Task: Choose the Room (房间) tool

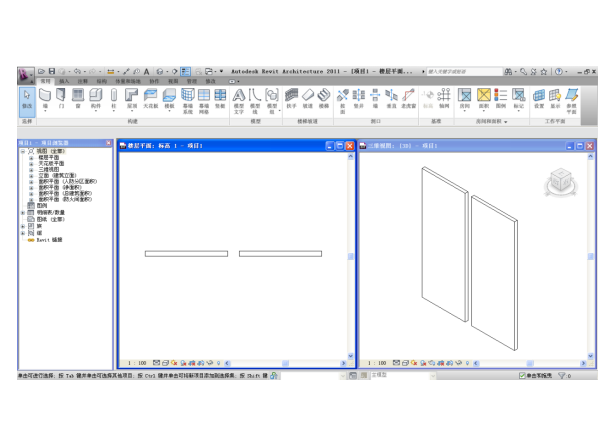Action: coord(464,98)
